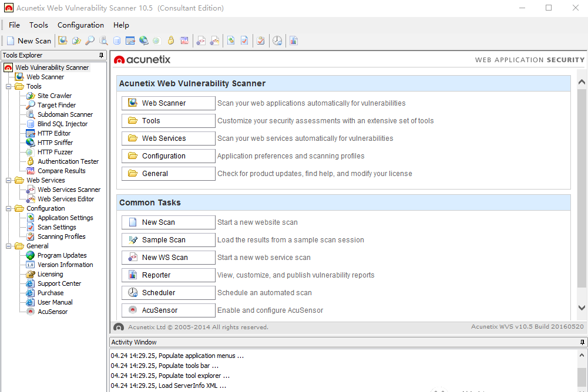The image size is (588, 392).
Task: Select Site Crawler in the tree
Action: 55,96
